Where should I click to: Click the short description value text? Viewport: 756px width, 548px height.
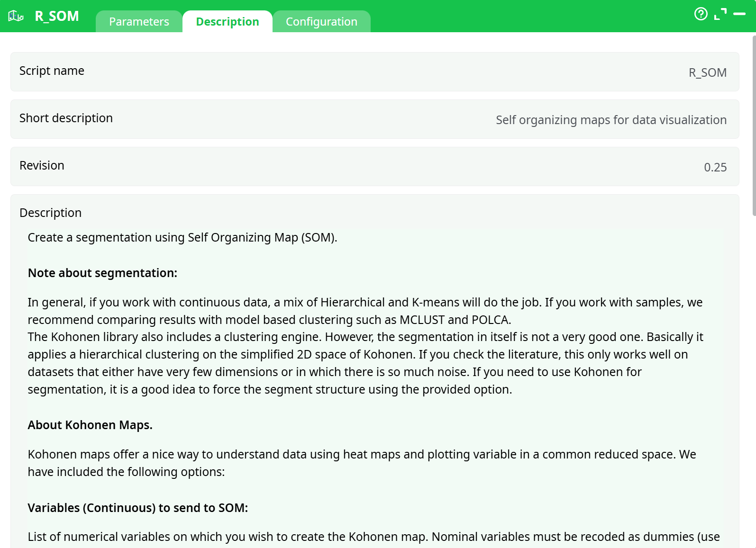pos(611,120)
